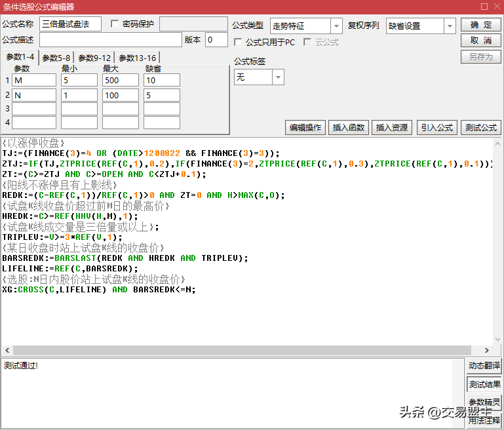Click parameter 2 maximum field 100

[x=121, y=95]
